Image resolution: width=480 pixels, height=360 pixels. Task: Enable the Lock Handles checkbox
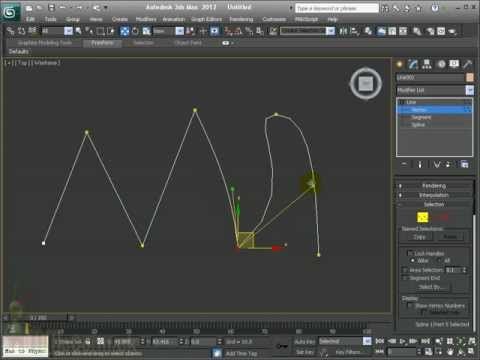[410, 253]
